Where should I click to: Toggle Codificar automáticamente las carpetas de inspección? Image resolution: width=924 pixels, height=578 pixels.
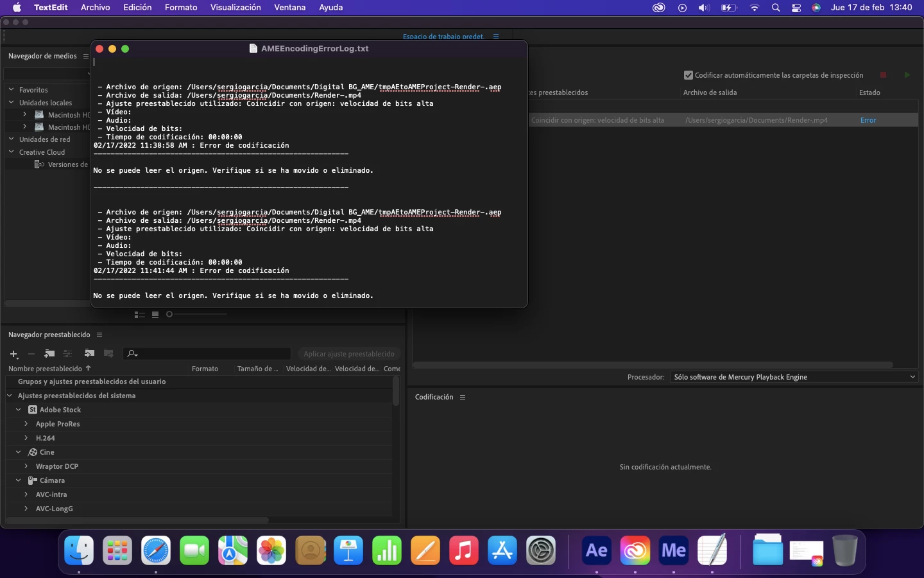689,75
